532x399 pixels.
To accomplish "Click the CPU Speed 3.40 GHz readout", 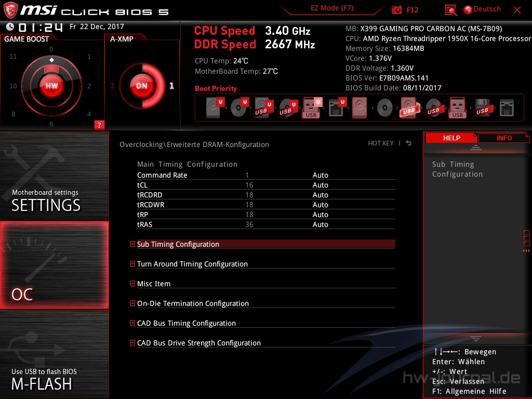I will pyautogui.click(x=252, y=31).
